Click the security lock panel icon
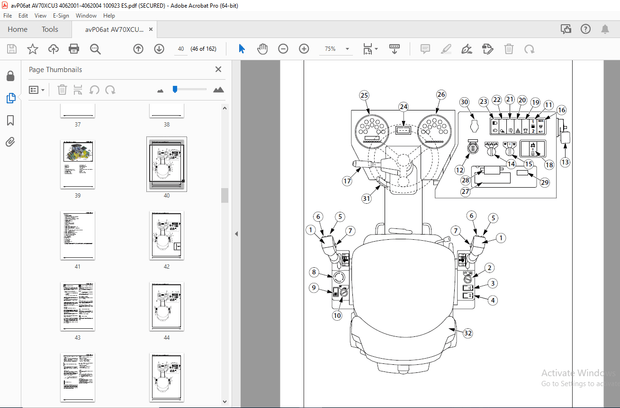 point(11,76)
